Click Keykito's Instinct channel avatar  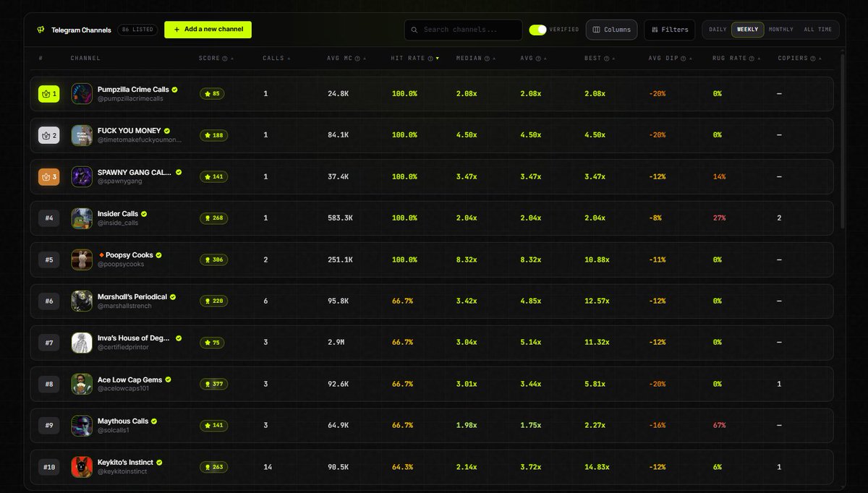(82, 467)
